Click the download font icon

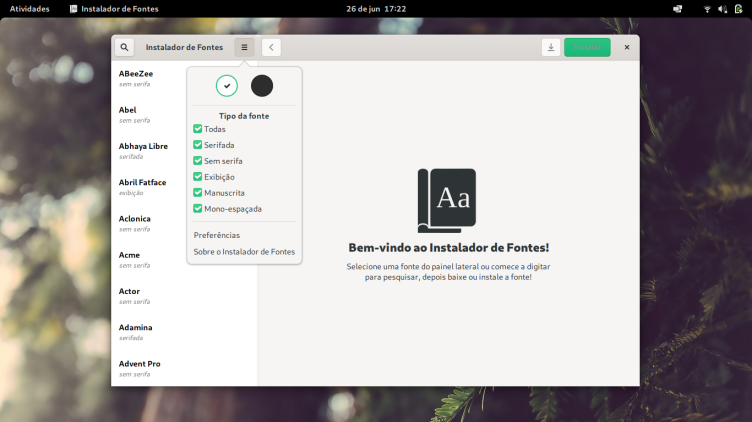[x=551, y=47]
